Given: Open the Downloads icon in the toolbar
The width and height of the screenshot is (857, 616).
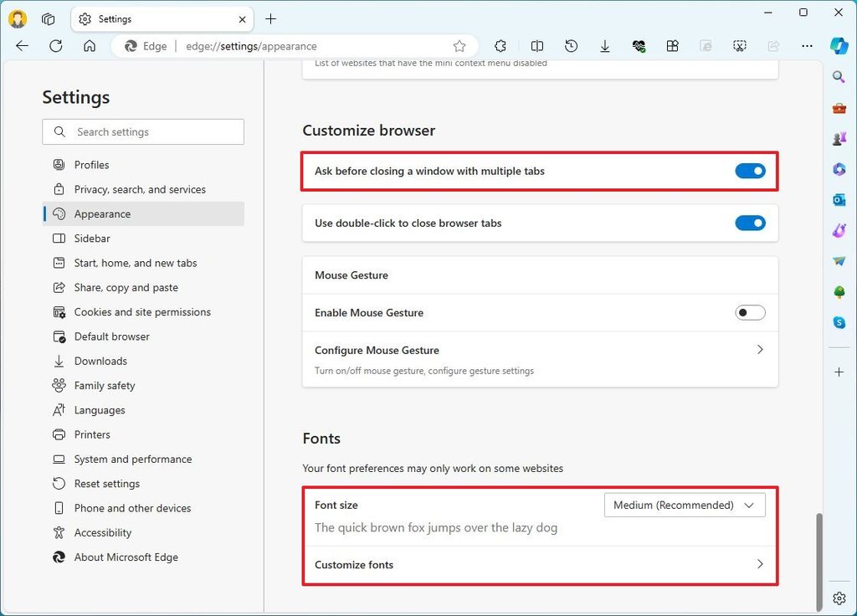Looking at the screenshot, I should pyautogui.click(x=604, y=46).
